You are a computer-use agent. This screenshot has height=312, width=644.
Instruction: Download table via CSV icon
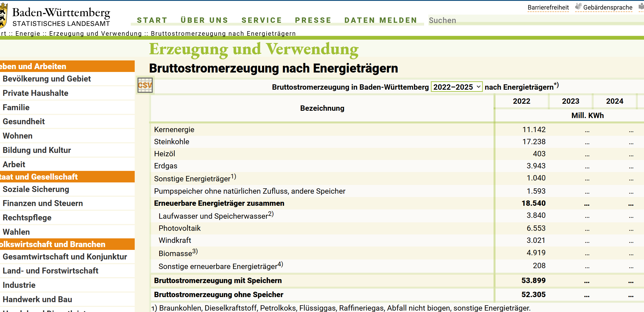click(x=145, y=85)
